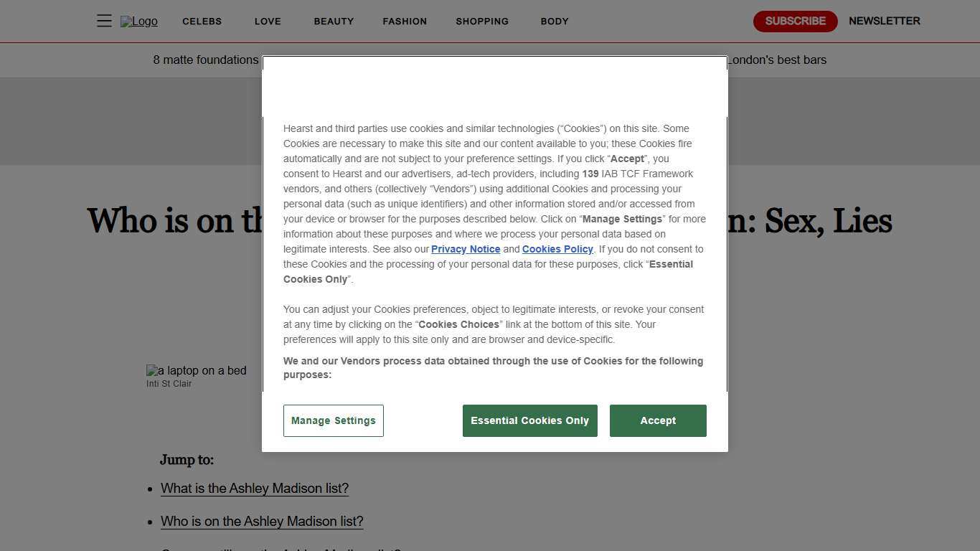
Task: Open the hamburger navigation menu
Action: [x=104, y=21]
